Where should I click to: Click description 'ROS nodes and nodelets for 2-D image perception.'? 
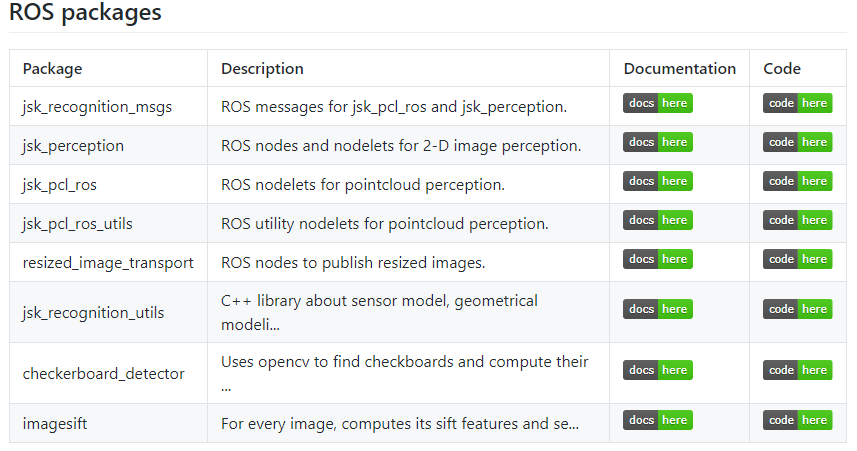click(x=401, y=146)
